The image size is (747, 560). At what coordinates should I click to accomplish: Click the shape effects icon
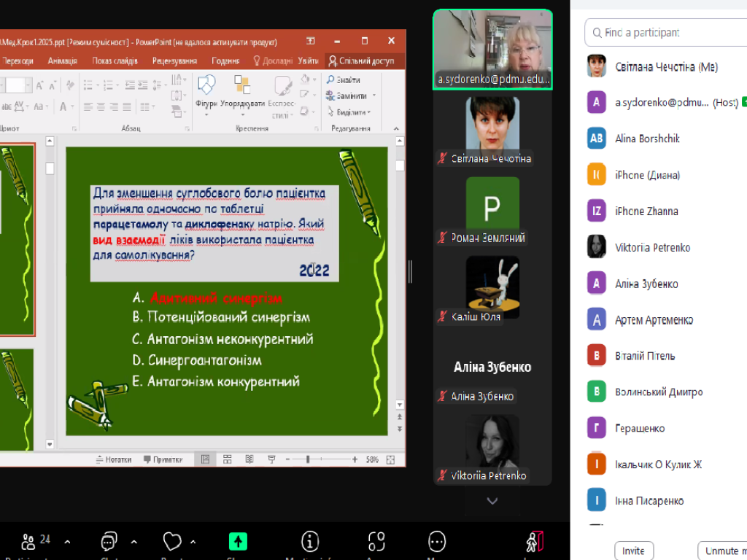[304, 112]
